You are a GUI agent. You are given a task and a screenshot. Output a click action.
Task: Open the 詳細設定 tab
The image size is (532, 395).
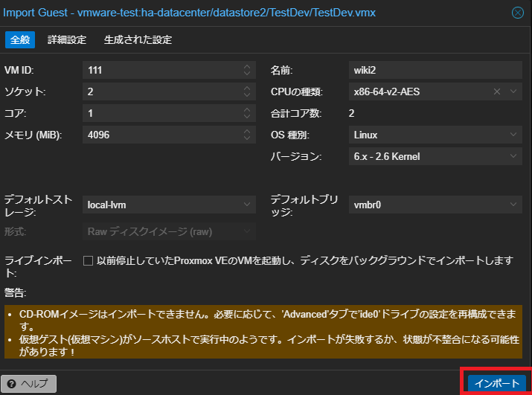point(67,39)
